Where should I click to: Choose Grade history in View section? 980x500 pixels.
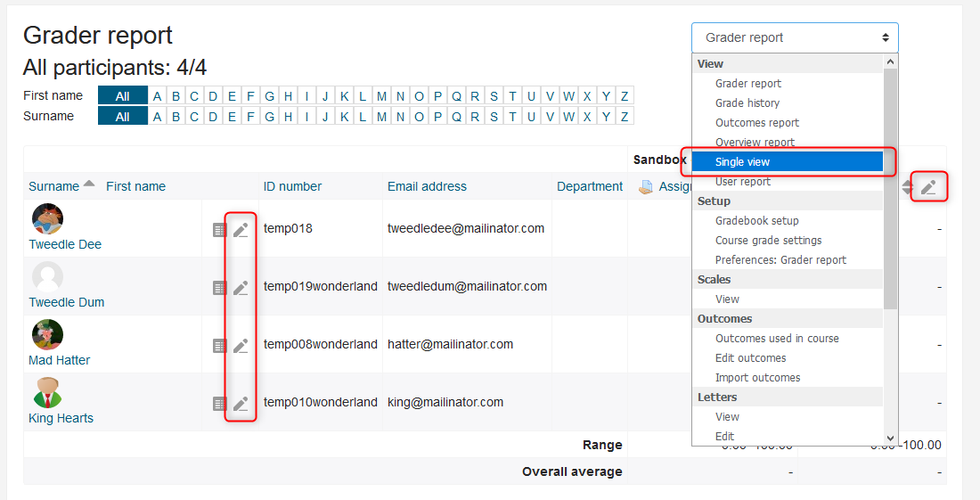coord(747,103)
